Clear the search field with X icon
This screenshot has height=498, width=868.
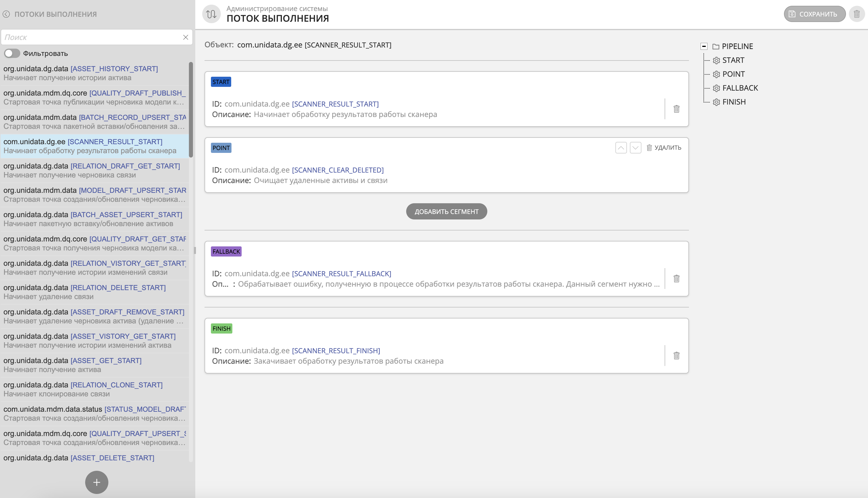click(x=185, y=37)
